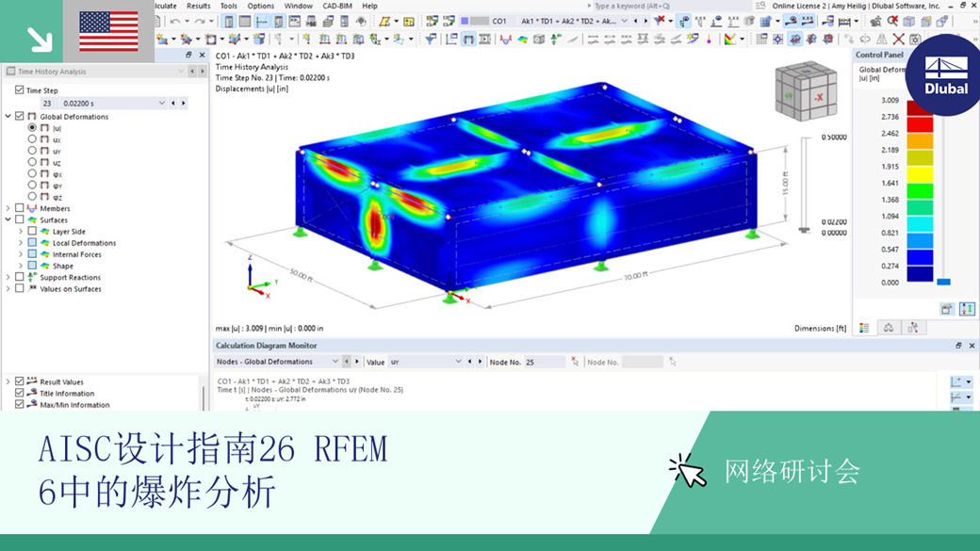This screenshot has width=980, height=551.
Task: Clear first node pick icon in Diagram Monitor
Action: [575, 362]
